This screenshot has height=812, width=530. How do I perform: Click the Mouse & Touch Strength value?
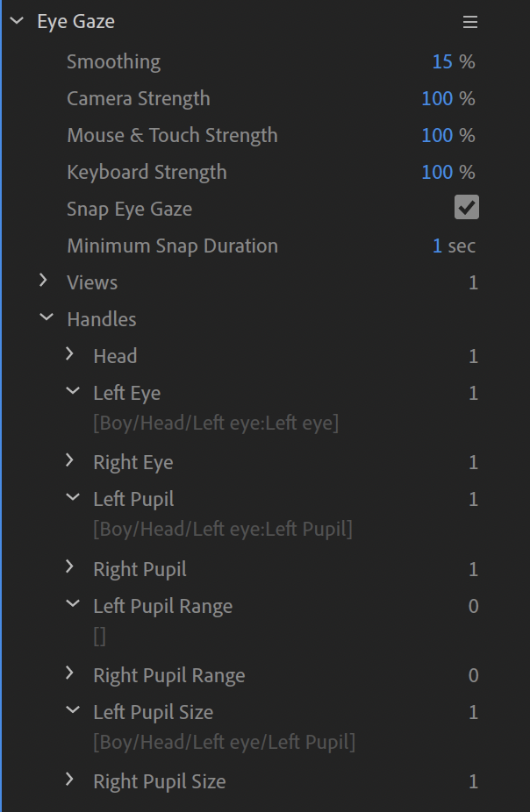pyautogui.click(x=437, y=135)
